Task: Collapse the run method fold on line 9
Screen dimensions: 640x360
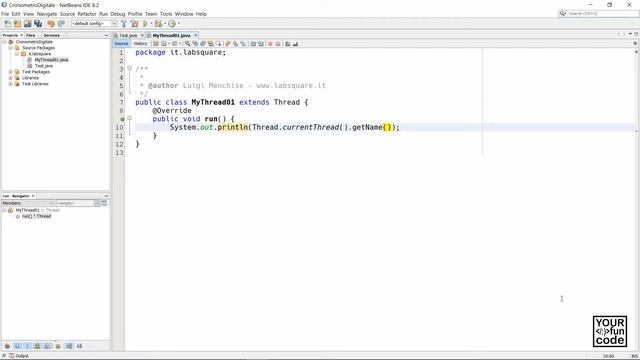Action: point(129,118)
